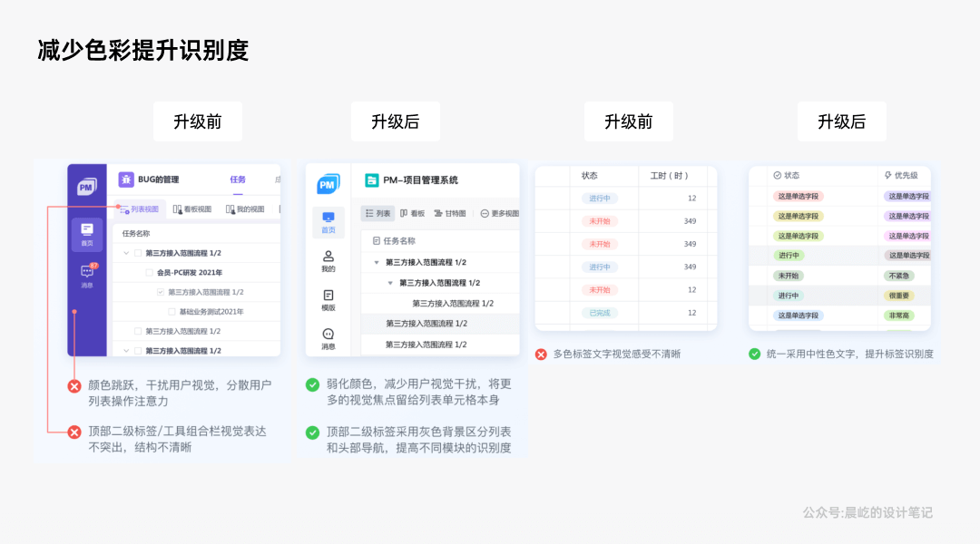Click the lightning icon beside 优先级 header
Viewport: 980px width, 544px height.
pyautogui.click(x=888, y=176)
